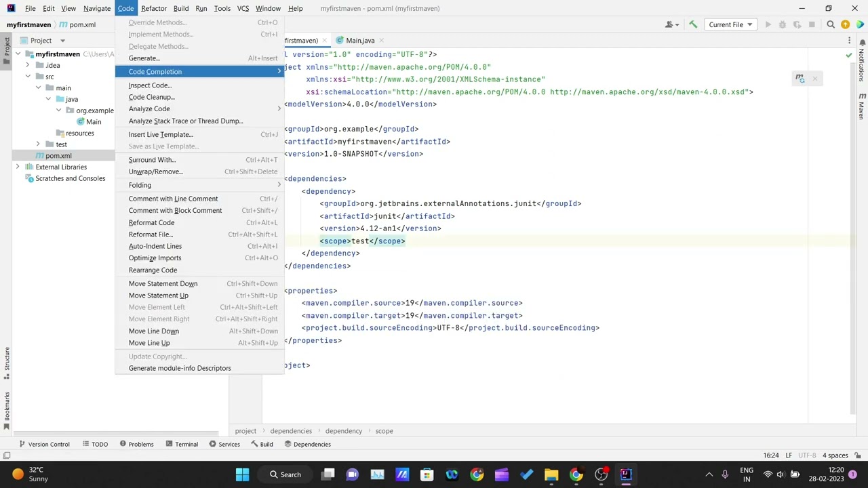This screenshot has height=488, width=868.
Task: Open the Refactor menu
Action: 154,8
